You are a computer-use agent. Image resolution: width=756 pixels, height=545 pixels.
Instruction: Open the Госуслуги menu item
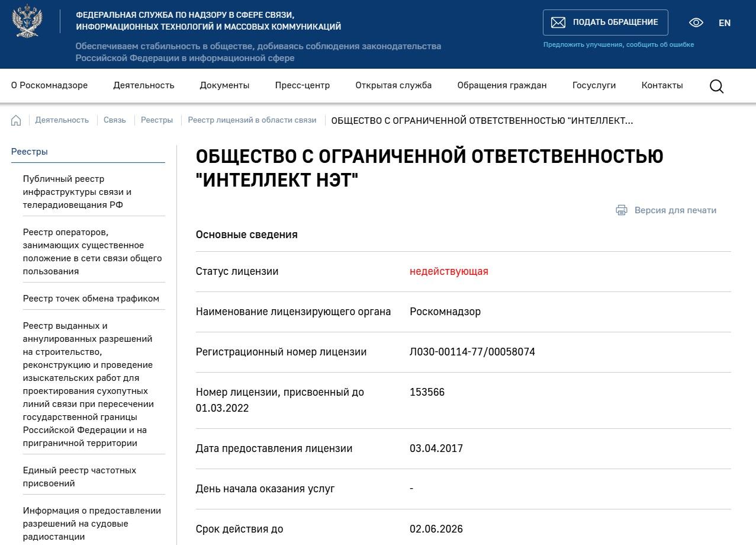coord(594,85)
